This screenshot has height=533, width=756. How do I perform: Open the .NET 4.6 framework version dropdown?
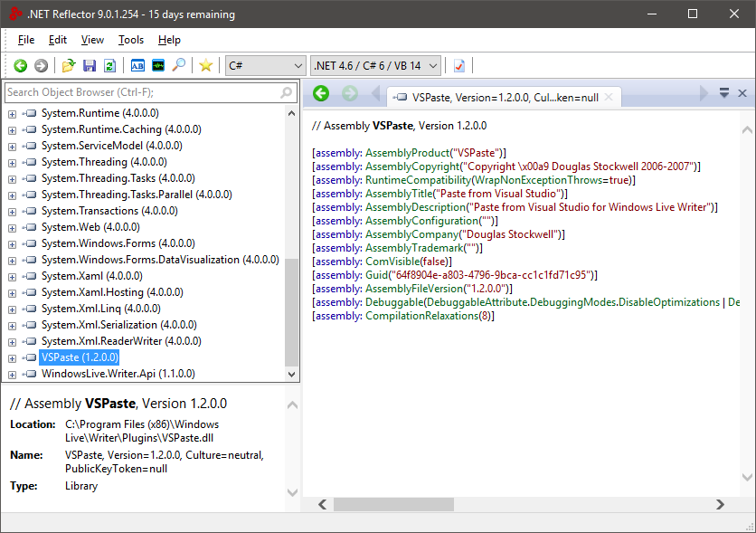pos(376,65)
